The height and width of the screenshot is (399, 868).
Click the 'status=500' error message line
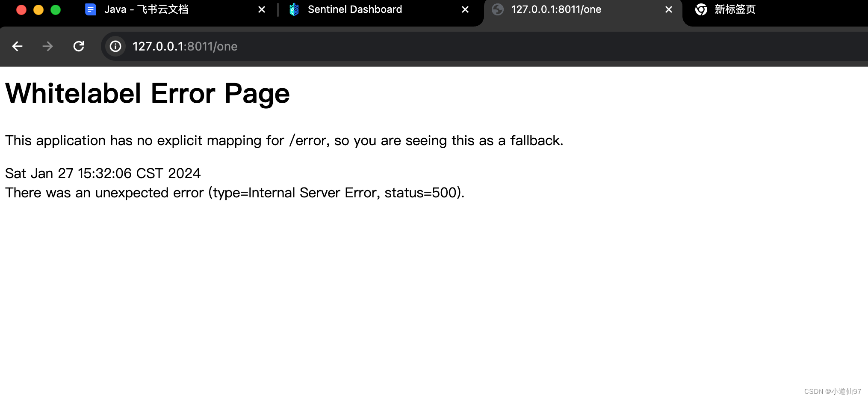[235, 193]
